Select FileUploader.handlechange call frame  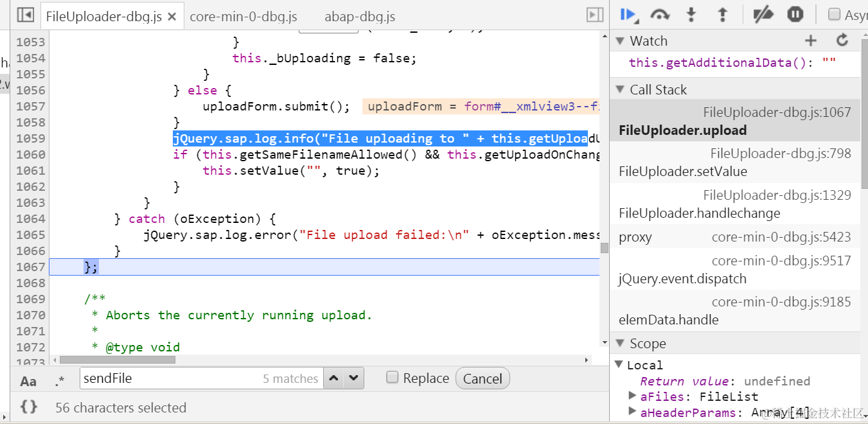735,204
